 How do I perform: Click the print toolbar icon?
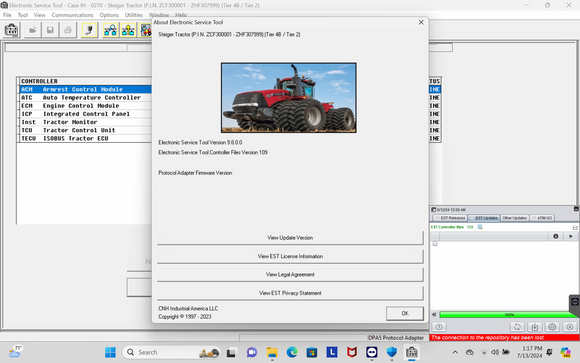(68, 30)
